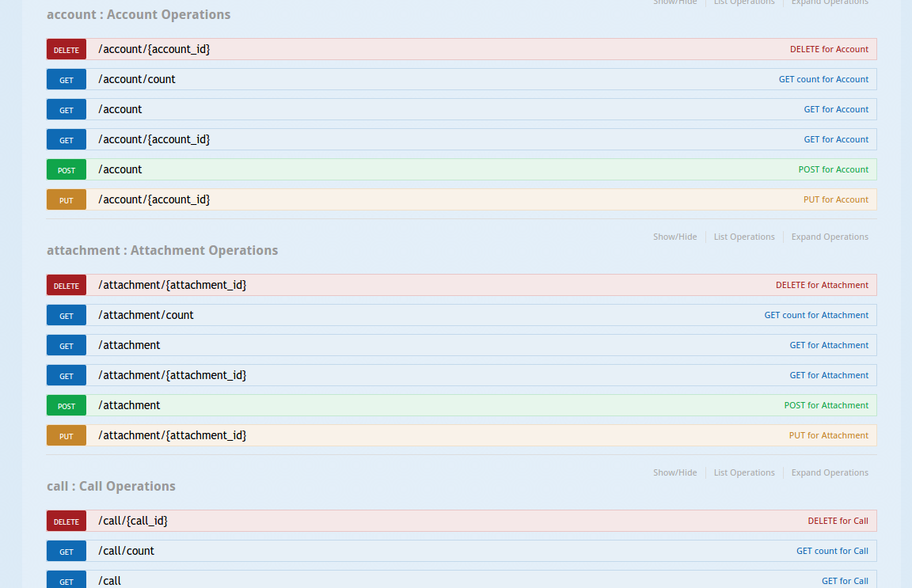Screen dimensions: 912x588
Task: Expand Operations in the attachment section
Action: [830, 237]
